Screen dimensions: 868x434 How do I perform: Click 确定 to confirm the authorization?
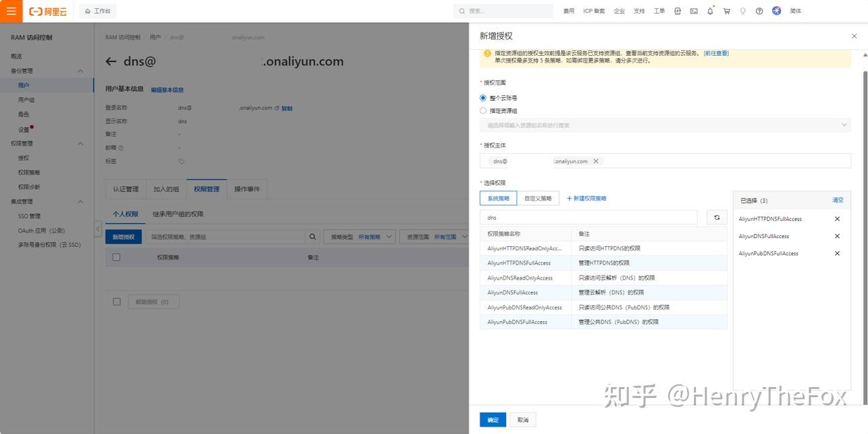(x=492, y=420)
